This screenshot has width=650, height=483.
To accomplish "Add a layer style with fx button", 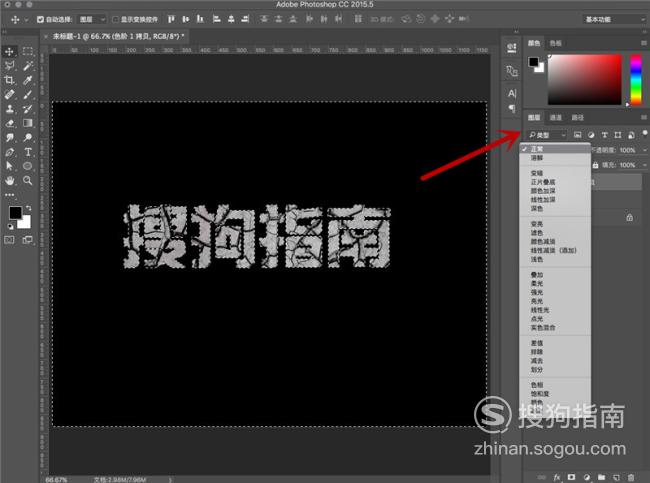I will click(557, 477).
